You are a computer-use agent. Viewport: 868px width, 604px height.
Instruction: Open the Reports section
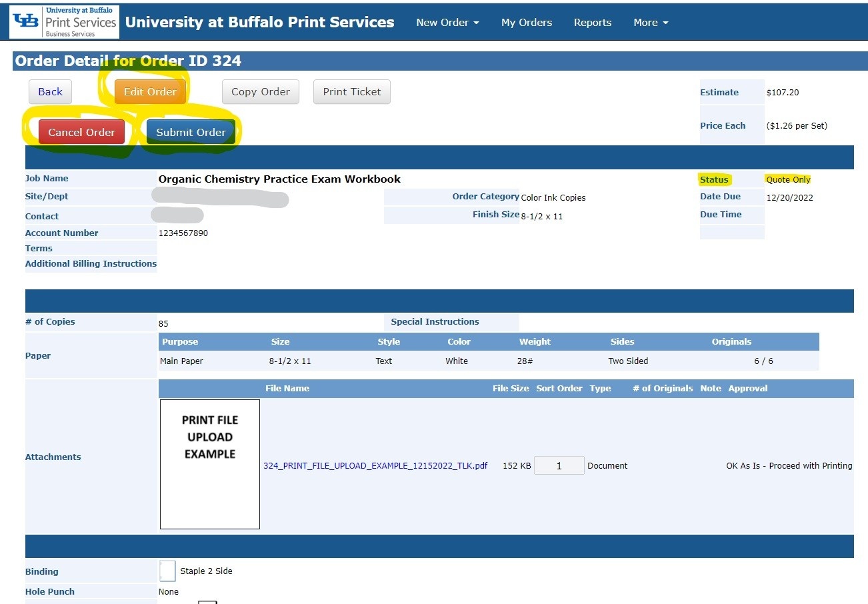pos(592,22)
